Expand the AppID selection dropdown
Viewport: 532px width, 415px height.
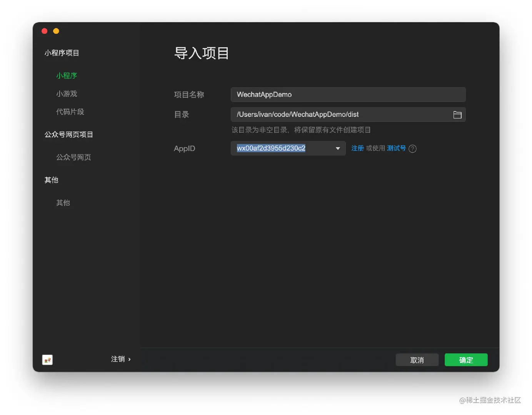[337, 148]
